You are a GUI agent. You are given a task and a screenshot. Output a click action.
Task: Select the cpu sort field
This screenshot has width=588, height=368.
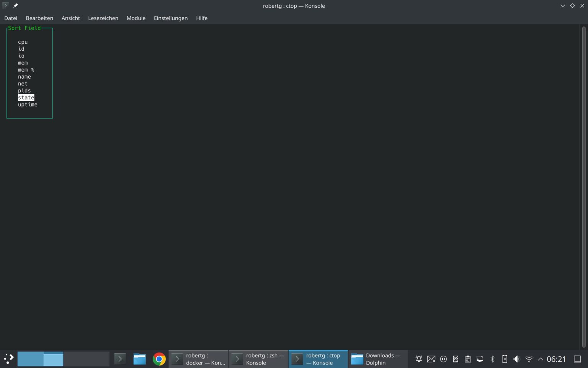(23, 42)
